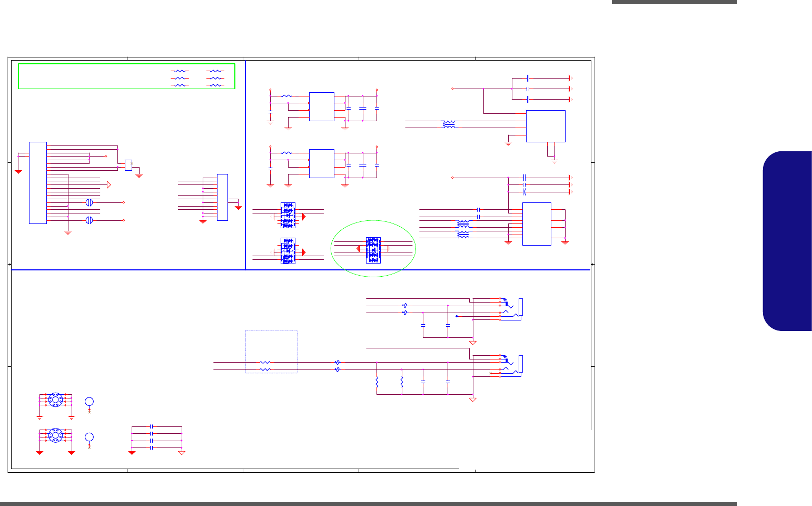Screen dimensions: 812x506
Task: Select the tall connector block at far left
Action: coord(38,183)
